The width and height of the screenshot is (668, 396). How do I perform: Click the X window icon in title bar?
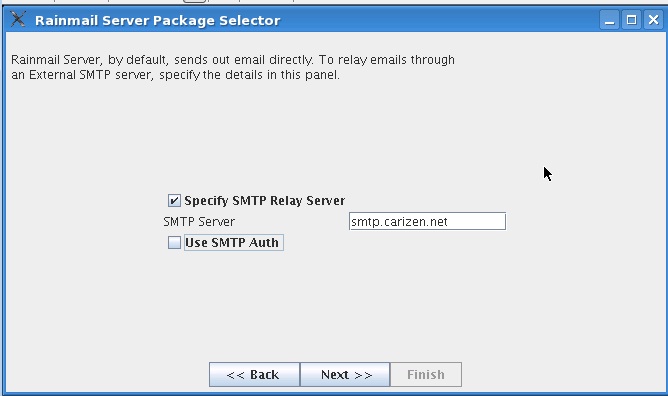point(18,20)
